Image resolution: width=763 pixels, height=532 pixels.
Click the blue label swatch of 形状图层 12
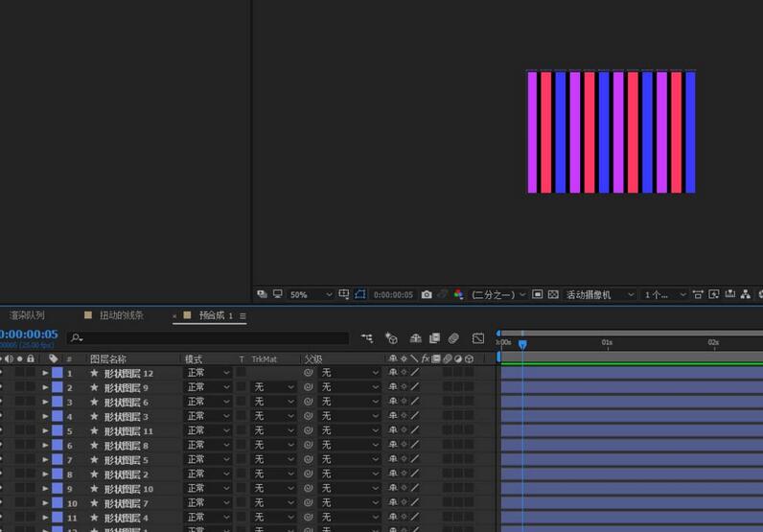(58, 373)
